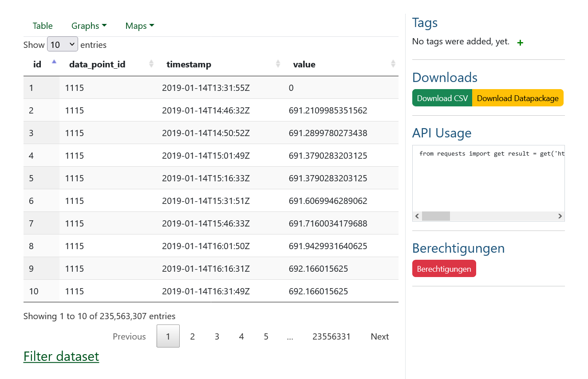This screenshot has width=588, height=379.
Task: Select timestamp cell 2019-01-14T13:31:55Z
Action: click(x=206, y=88)
